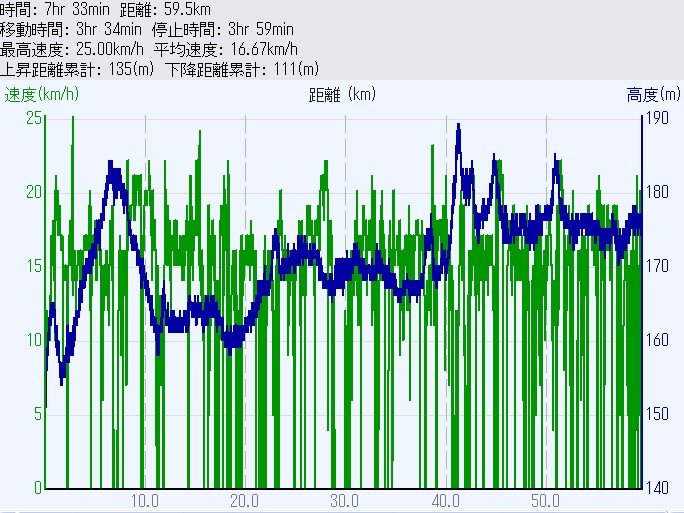Click the 5 tick on speed axis

click(x=36, y=413)
